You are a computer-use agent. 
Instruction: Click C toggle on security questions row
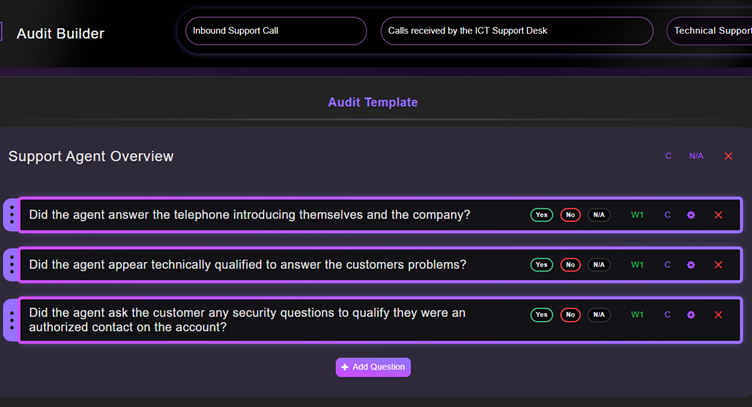(668, 315)
